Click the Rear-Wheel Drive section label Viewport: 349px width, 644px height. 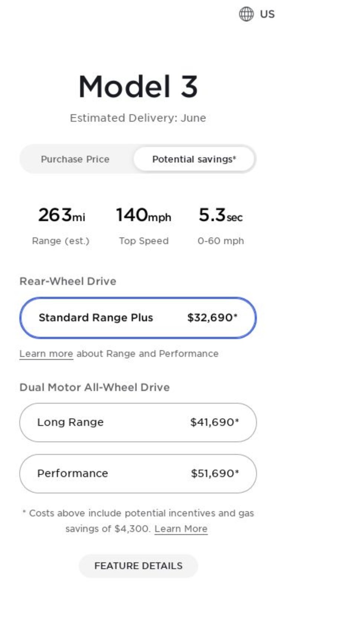point(68,281)
